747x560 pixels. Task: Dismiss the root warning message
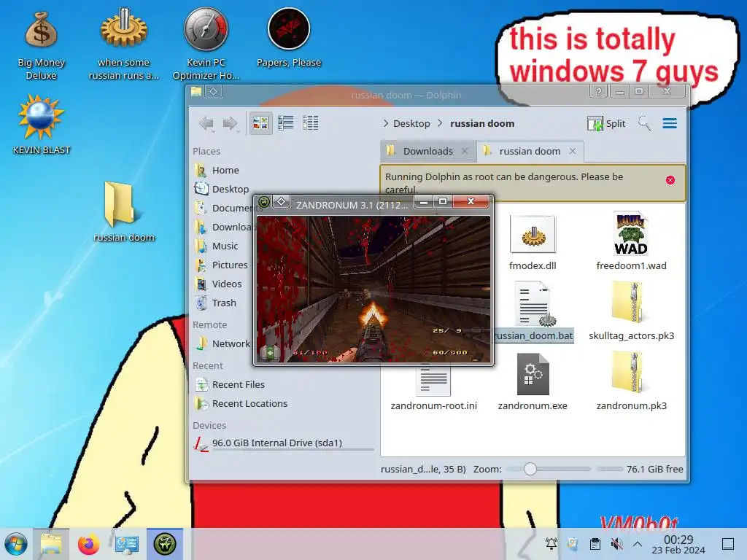coord(670,180)
